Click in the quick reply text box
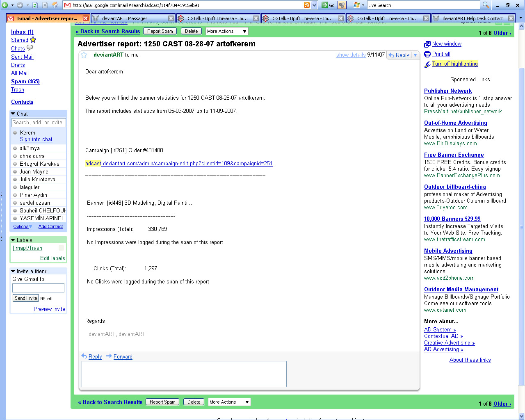The width and height of the screenshot is (525, 420). click(x=184, y=374)
